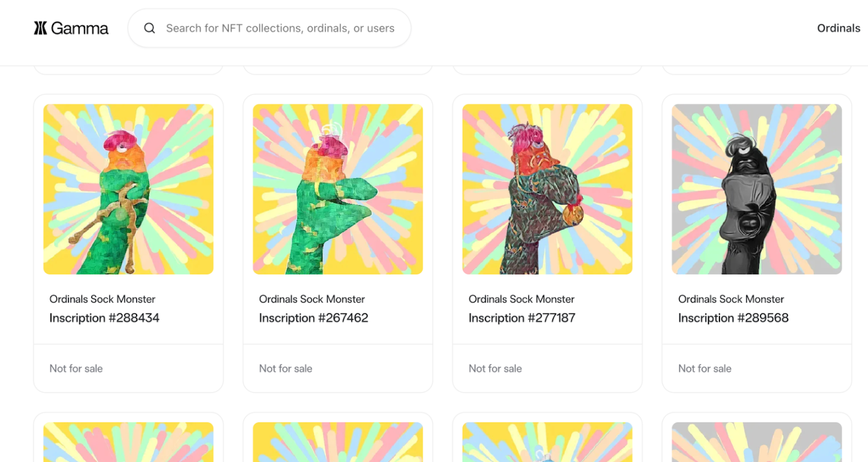
Task: Click the magnifying glass search icon
Action: point(149,28)
